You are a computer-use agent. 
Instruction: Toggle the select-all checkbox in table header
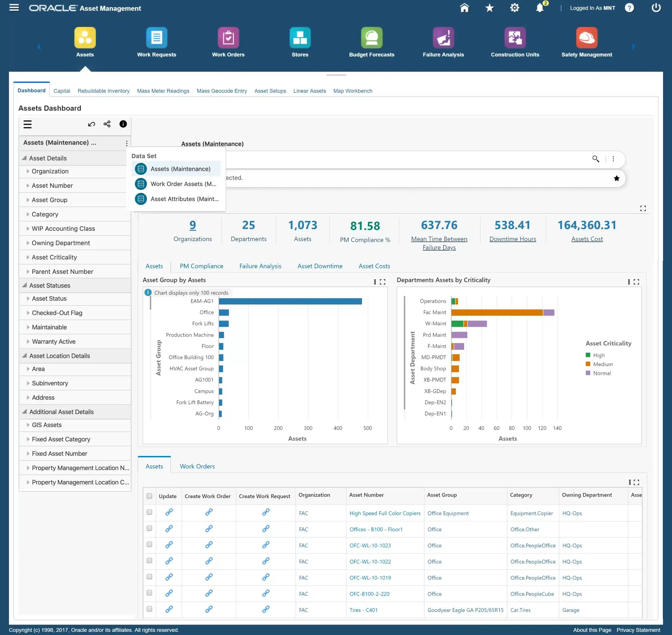[x=149, y=496]
